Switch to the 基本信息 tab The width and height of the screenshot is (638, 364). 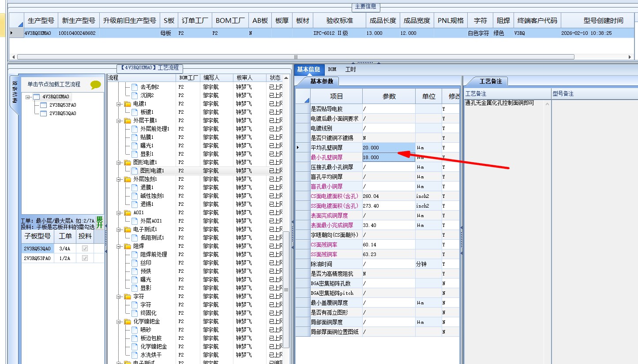click(308, 69)
